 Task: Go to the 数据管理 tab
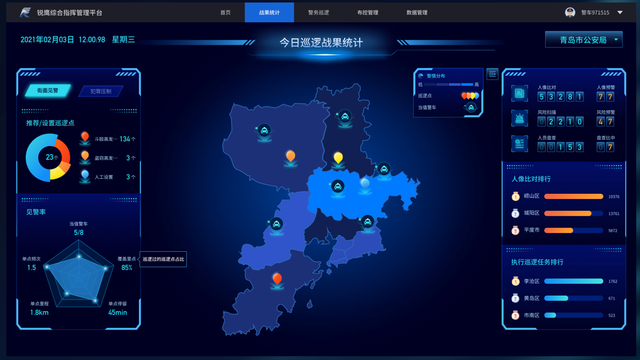pyautogui.click(x=417, y=13)
